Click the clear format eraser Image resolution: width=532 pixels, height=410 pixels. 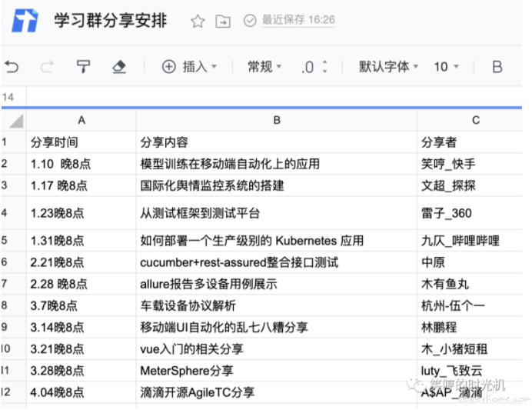[119, 66]
